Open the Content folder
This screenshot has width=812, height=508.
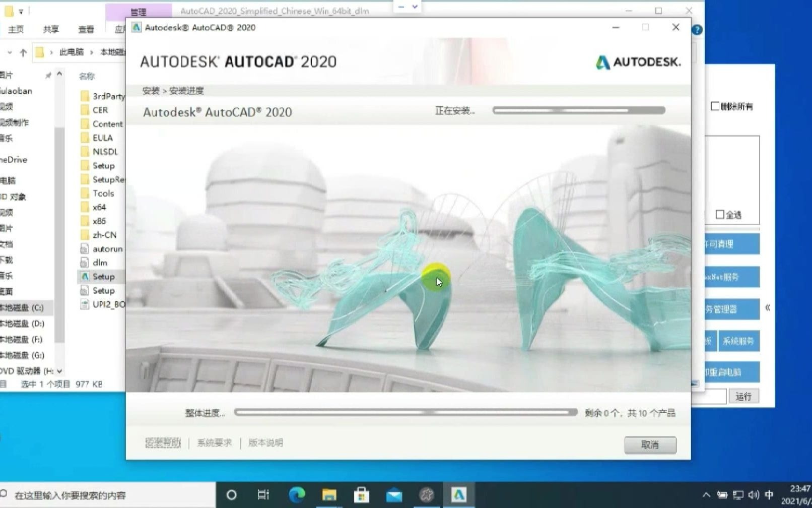coord(102,123)
